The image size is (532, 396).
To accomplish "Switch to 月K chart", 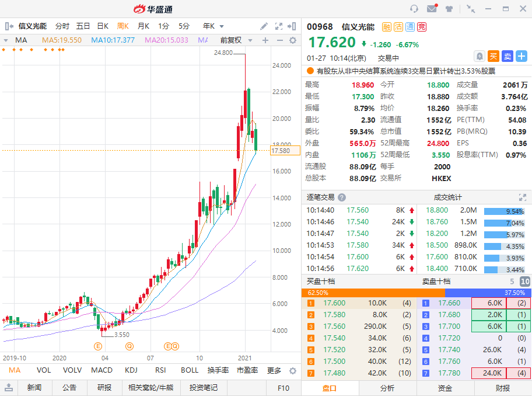I will (143, 26).
